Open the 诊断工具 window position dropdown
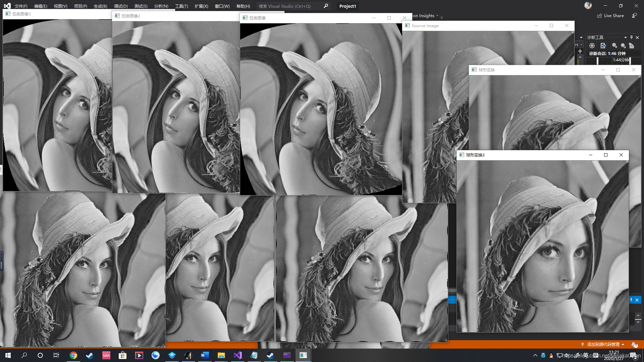 (626, 37)
